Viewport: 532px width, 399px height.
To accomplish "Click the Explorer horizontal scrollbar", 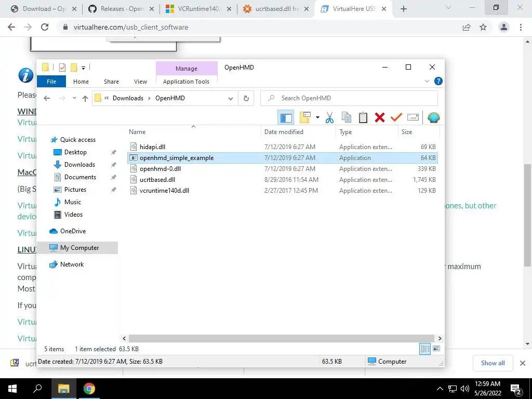I will (x=282, y=339).
